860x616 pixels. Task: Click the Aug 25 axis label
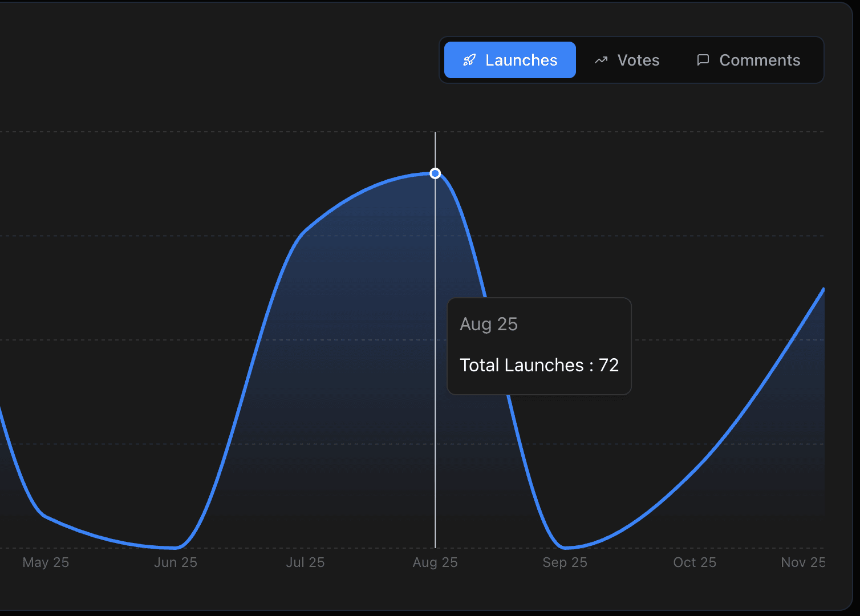point(435,562)
